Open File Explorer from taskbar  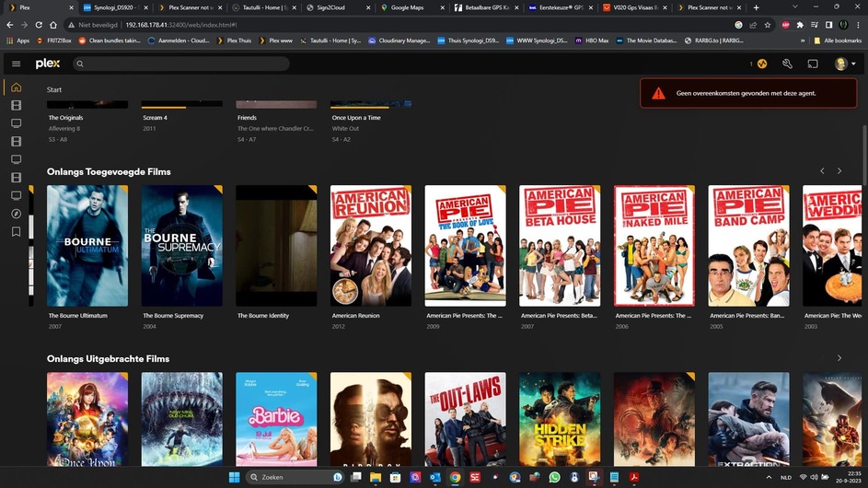tap(376, 477)
